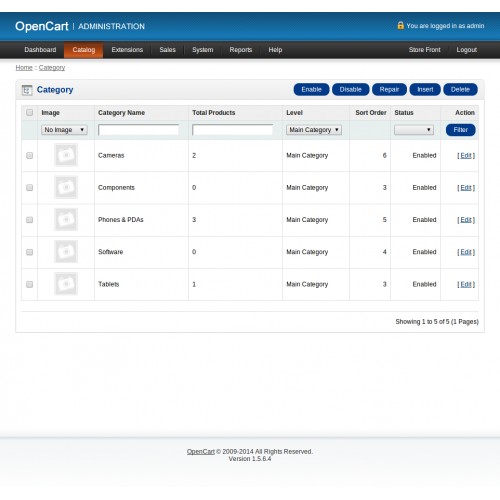Check the Cameras row checkbox
Screen dimensions: 500x500
(29, 155)
